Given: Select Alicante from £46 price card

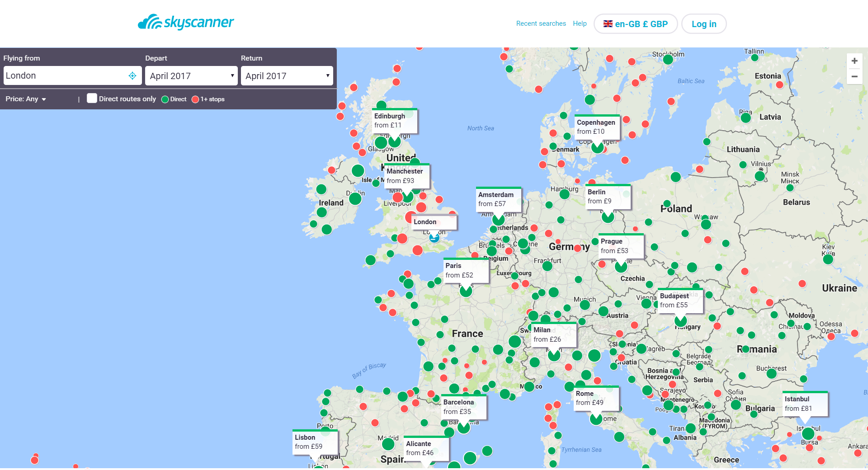Looking at the screenshot, I should (x=426, y=449).
